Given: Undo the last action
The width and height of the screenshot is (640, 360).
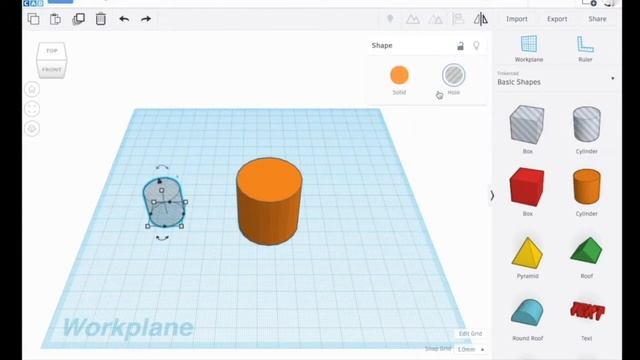Looking at the screenshot, I should (124, 19).
